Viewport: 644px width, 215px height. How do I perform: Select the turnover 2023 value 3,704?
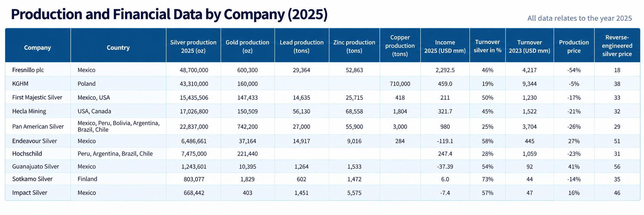pyautogui.click(x=530, y=127)
